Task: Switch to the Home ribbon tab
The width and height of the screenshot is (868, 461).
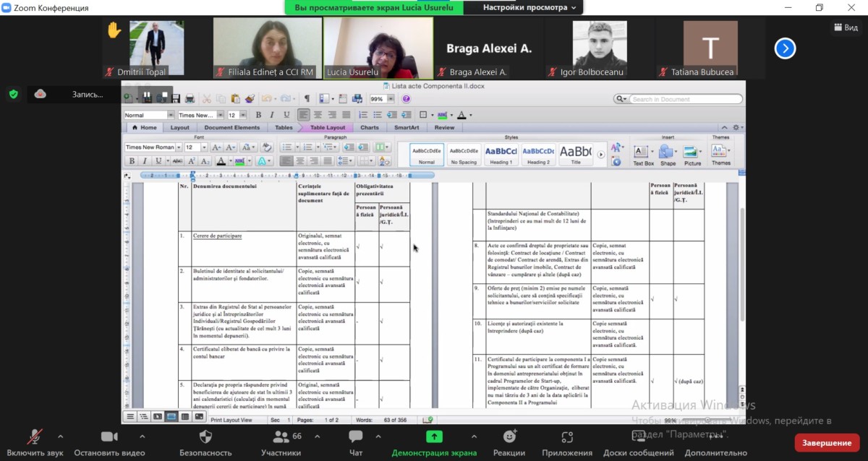Action: pyautogui.click(x=145, y=128)
